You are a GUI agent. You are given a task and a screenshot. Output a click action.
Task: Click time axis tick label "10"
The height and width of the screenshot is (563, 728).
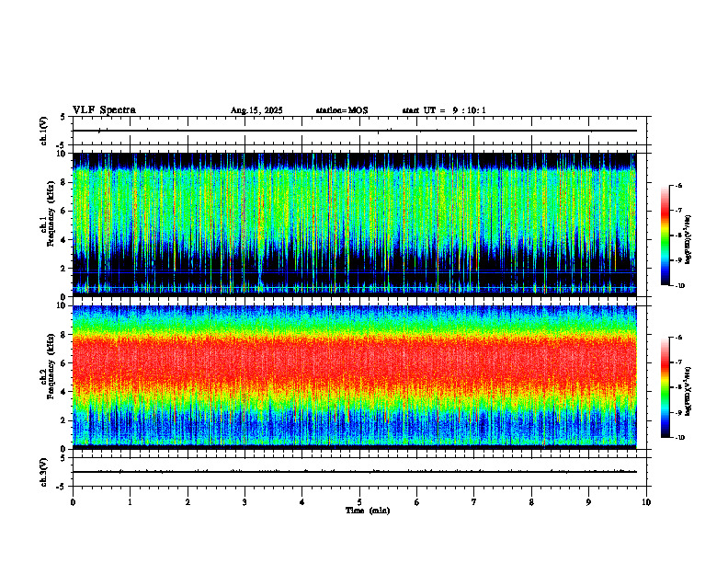(x=646, y=502)
